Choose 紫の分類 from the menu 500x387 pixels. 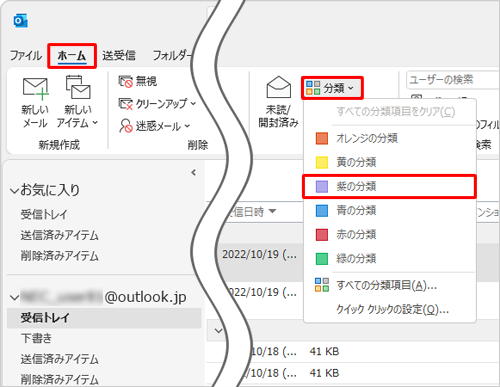pos(389,187)
